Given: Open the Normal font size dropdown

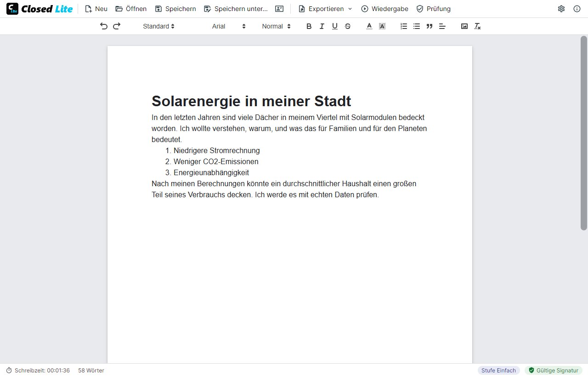Looking at the screenshot, I should 277,26.
